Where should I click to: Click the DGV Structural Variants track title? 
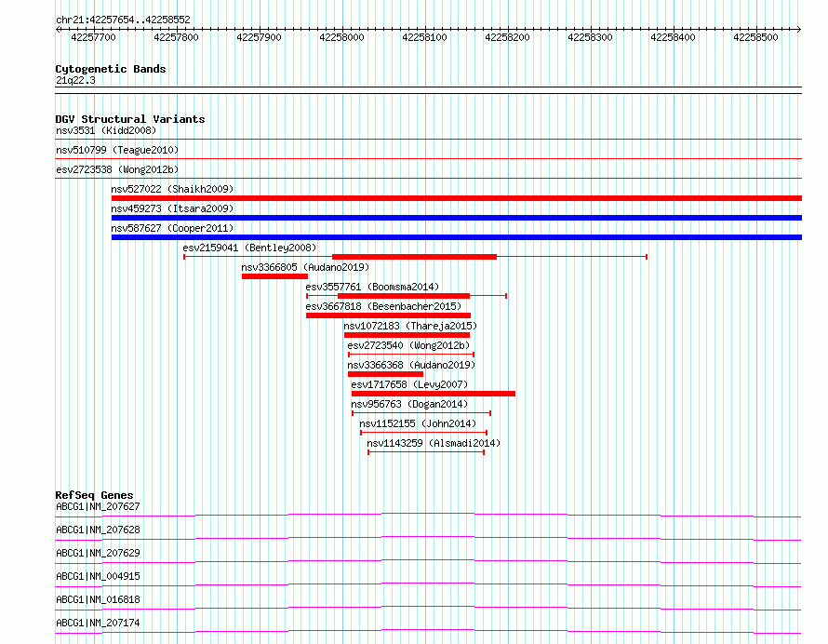130,119
